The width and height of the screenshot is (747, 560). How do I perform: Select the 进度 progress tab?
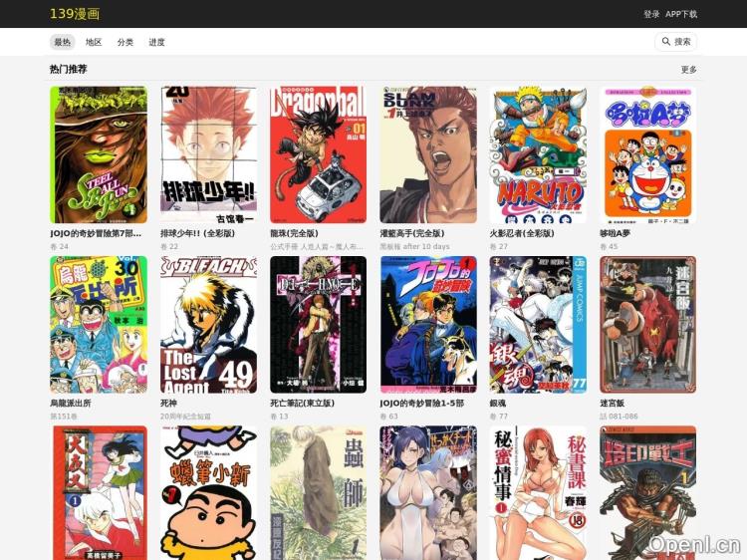tap(156, 42)
